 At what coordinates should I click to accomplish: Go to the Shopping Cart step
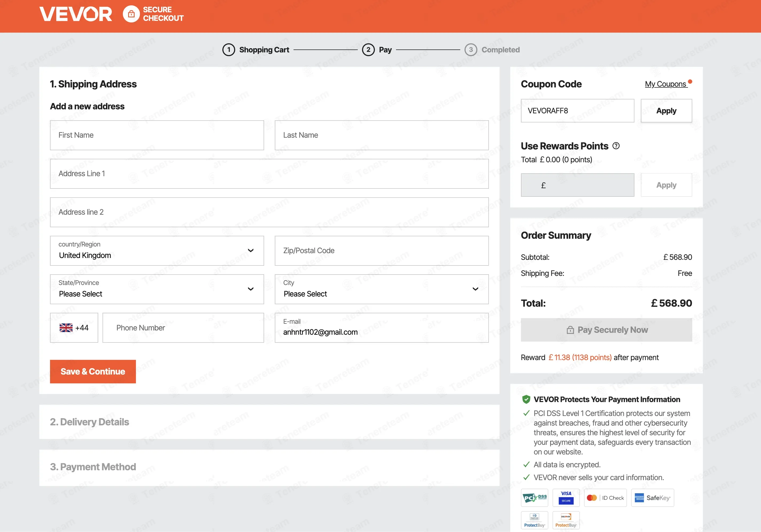264,50
